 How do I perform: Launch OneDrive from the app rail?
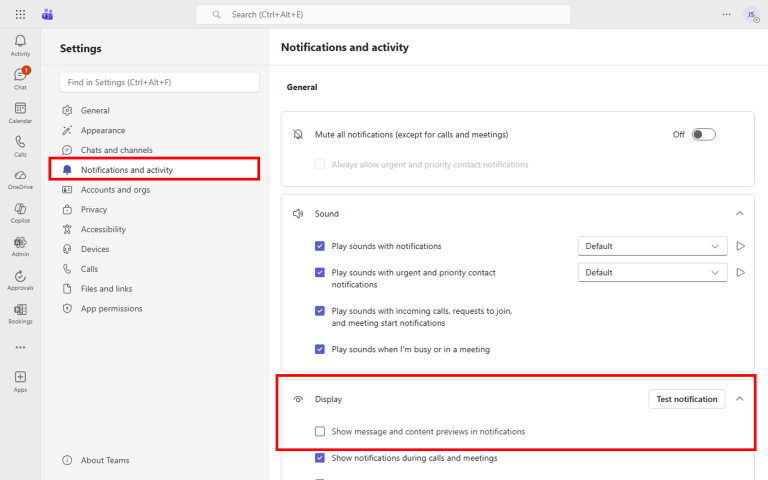20,178
